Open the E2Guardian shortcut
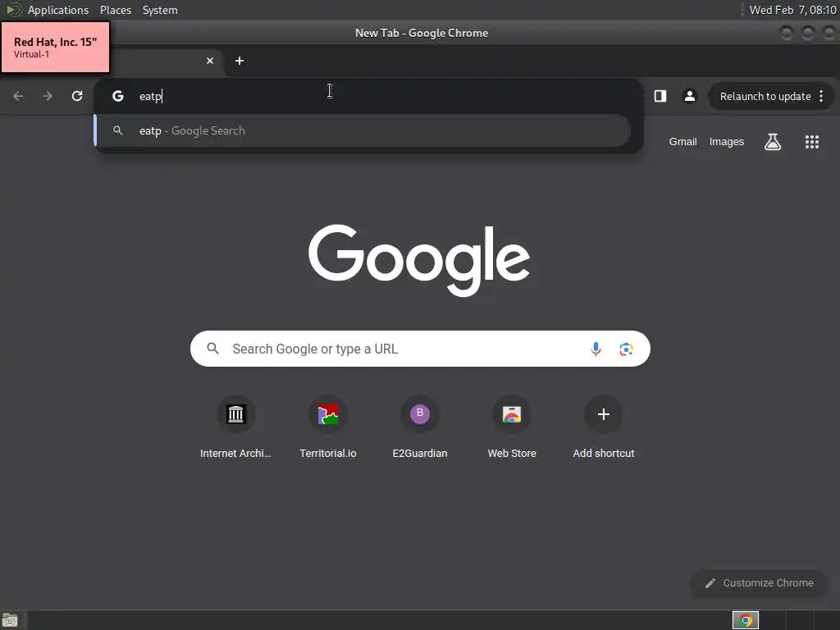This screenshot has height=630, width=840. tap(420, 427)
